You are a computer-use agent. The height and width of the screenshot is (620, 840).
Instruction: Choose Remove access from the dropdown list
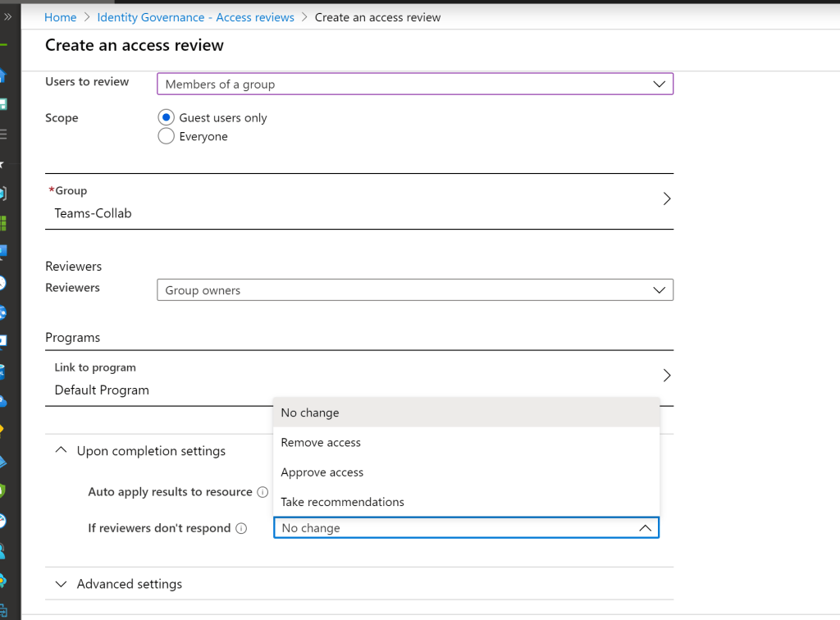[x=321, y=443]
